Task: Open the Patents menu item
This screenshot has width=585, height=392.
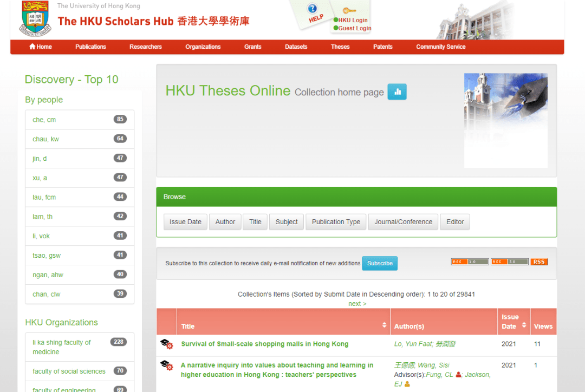Action: 383,47
